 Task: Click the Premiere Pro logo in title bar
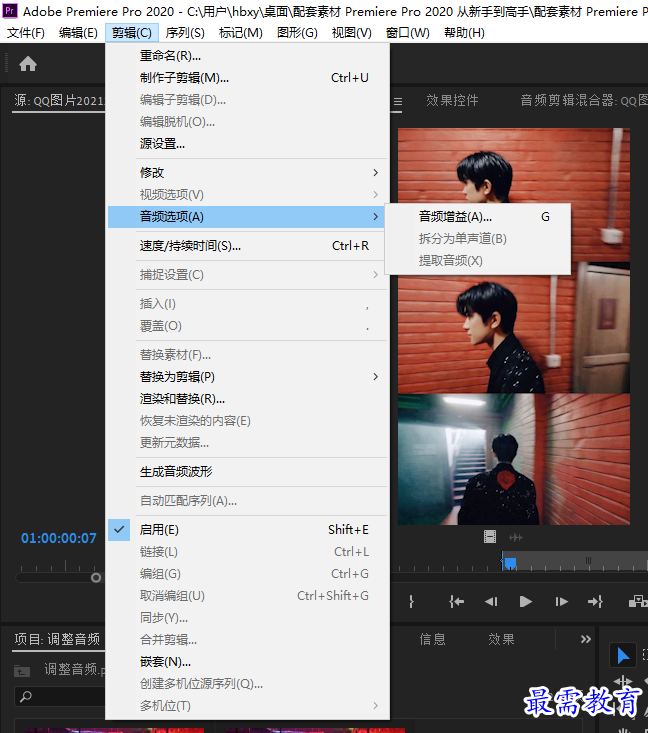10,11
